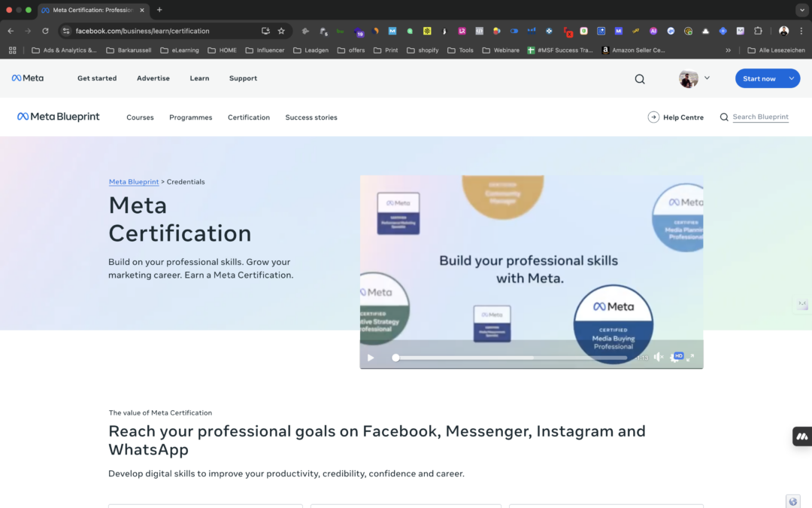Open the Support menu
The height and width of the screenshot is (508, 812).
(243, 78)
